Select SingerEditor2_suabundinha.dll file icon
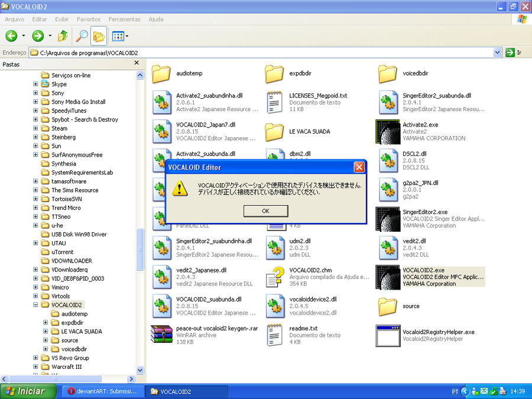 click(161, 248)
